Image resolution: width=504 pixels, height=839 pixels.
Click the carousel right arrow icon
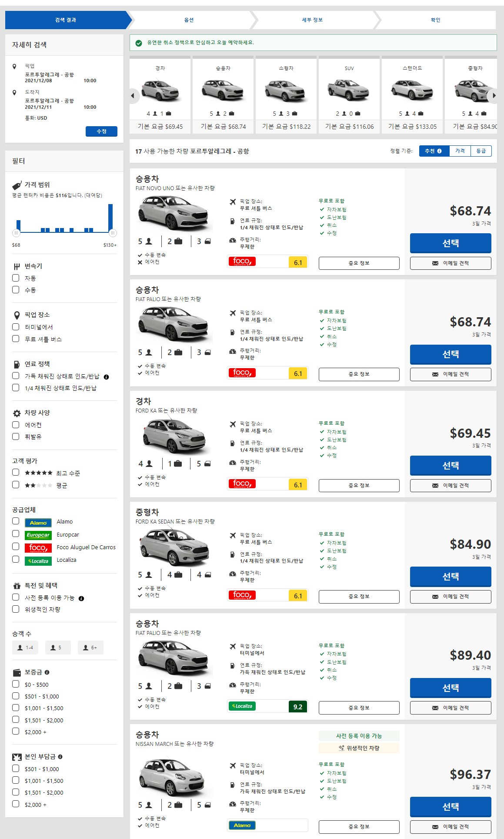pos(493,96)
